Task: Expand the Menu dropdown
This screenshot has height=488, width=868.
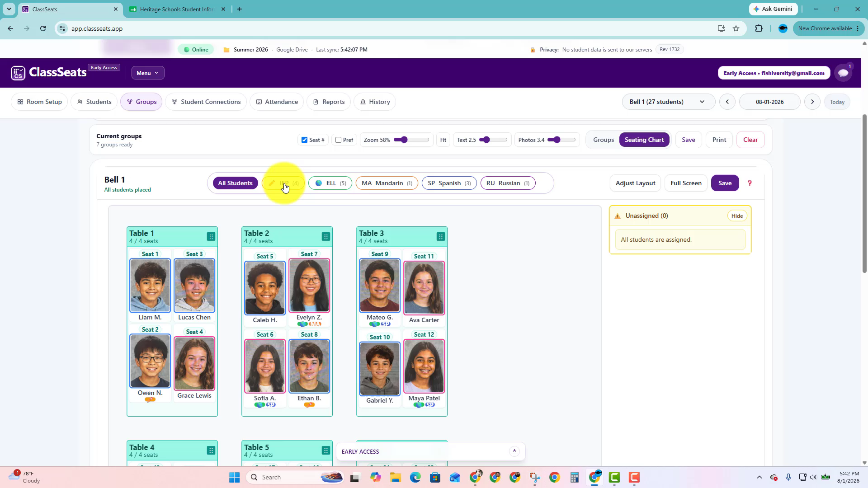Action: coord(148,73)
